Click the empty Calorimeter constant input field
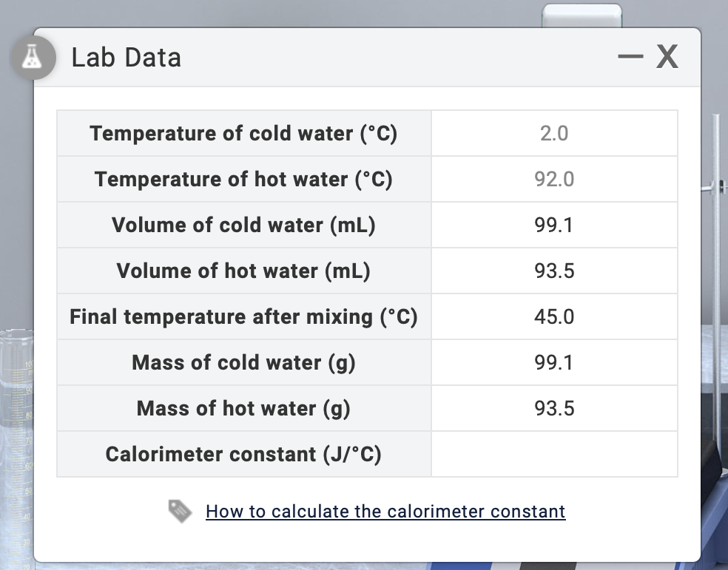 (x=554, y=454)
